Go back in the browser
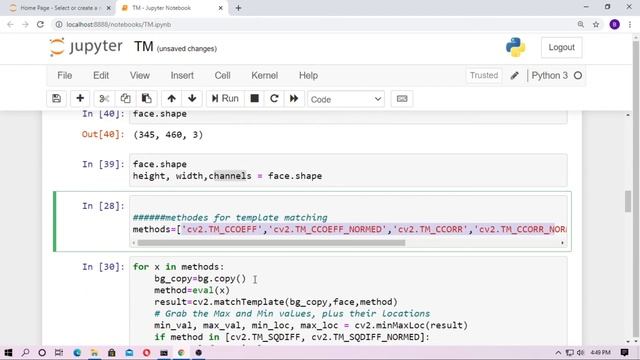The height and width of the screenshot is (360, 640). (10, 24)
